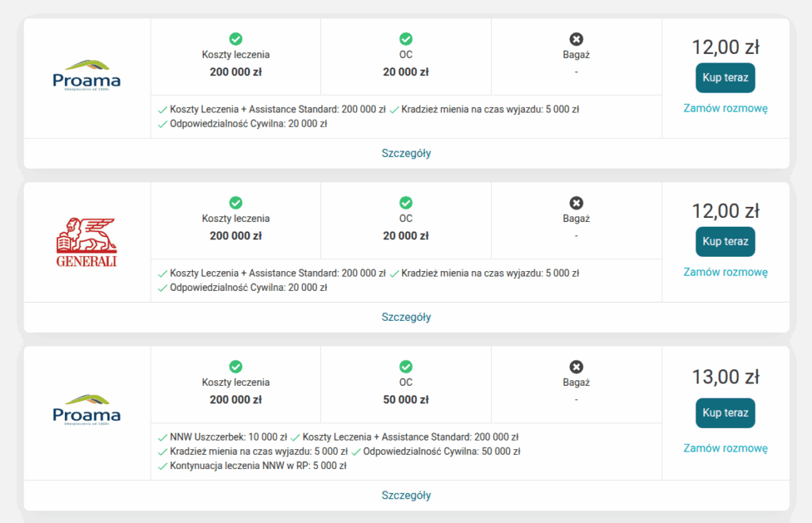This screenshot has height=523, width=812.
Task: Click the X icon above Bagaż in the 13,00 zł offer
Action: (x=576, y=367)
